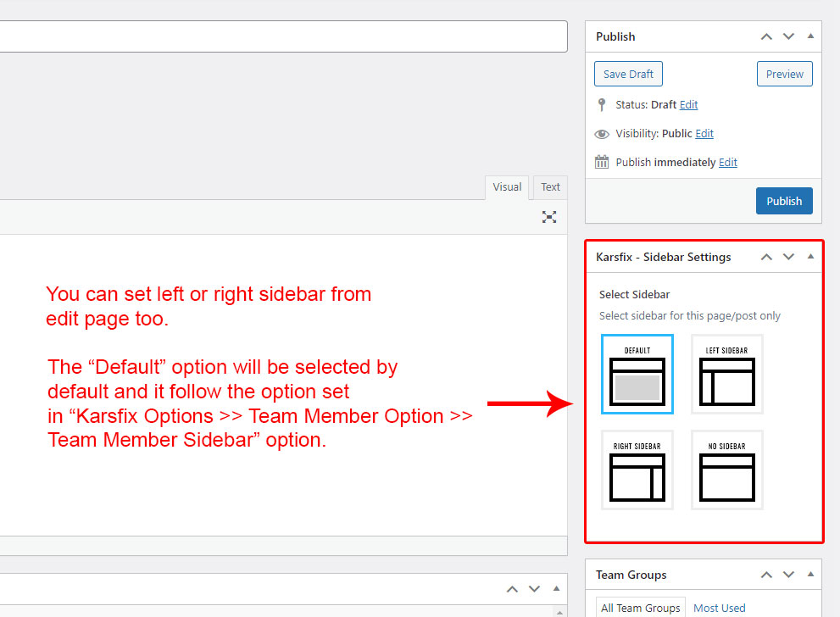The width and height of the screenshot is (840, 617).
Task: Collapse the Publish panel
Action: pyautogui.click(x=810, y=36)
